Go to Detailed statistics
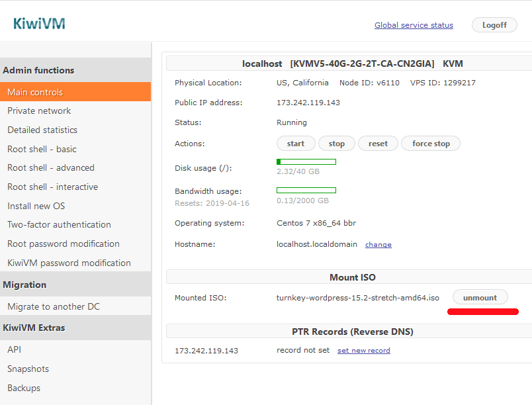Image resolution: width=532 pixels, height=405 pixels. pyautogui.click(x=42, y=130)
